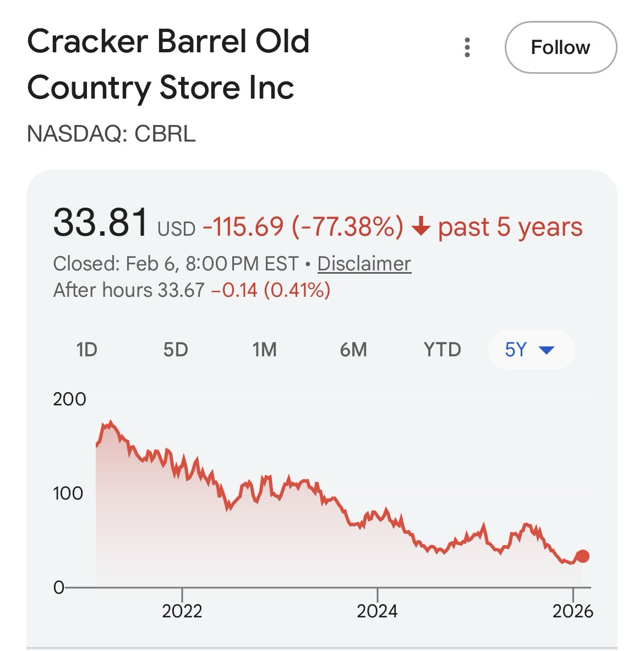Switch to the 6M time range
Screen dimensions: 644x651
click(x=353, y=350)
